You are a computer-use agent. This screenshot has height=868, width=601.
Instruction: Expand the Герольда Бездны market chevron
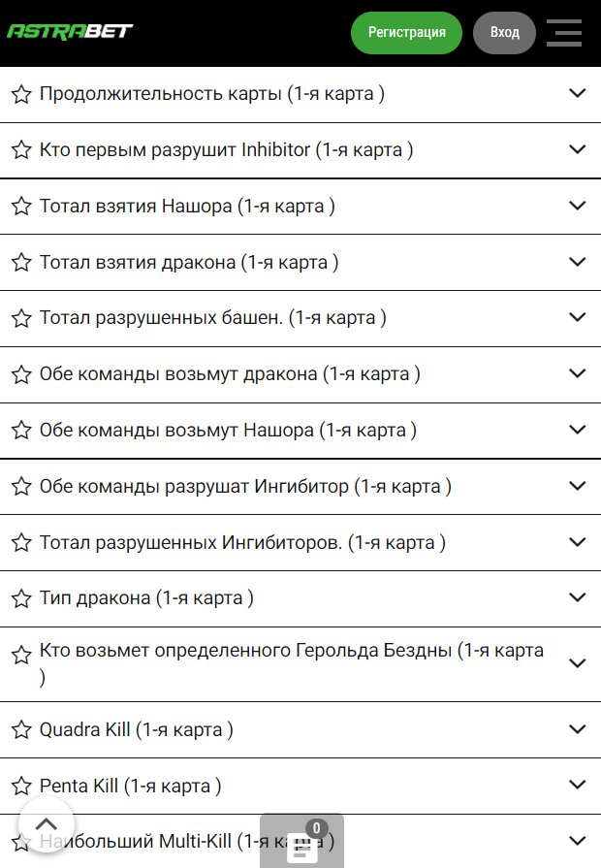(578, 663)
